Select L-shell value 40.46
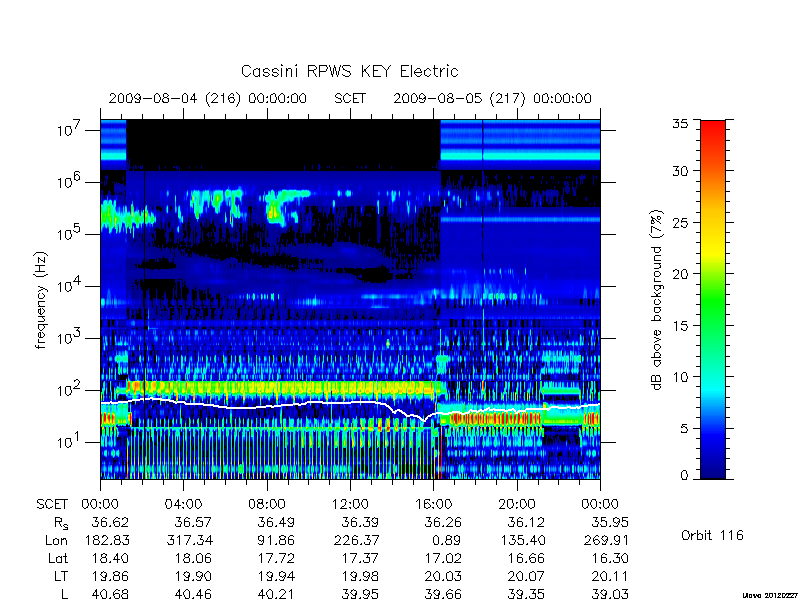The image size is (800, 600). [193, 594]
